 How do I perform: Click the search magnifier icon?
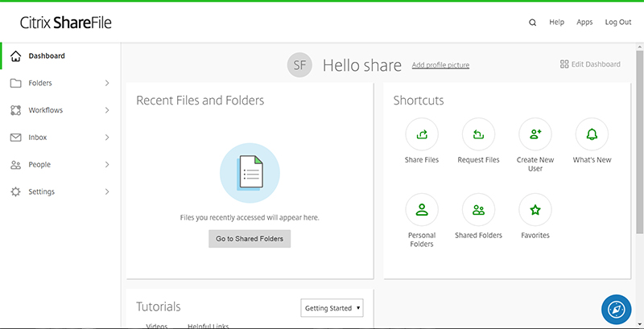pos(532,23)
